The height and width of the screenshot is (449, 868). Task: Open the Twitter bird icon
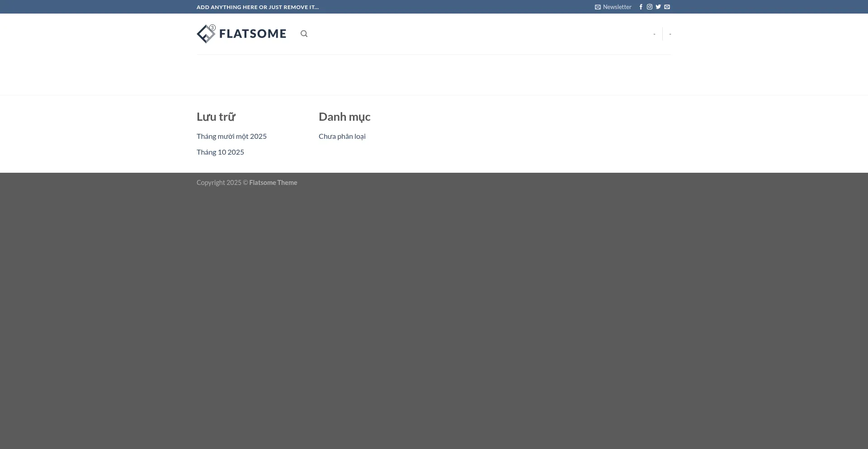658,7
